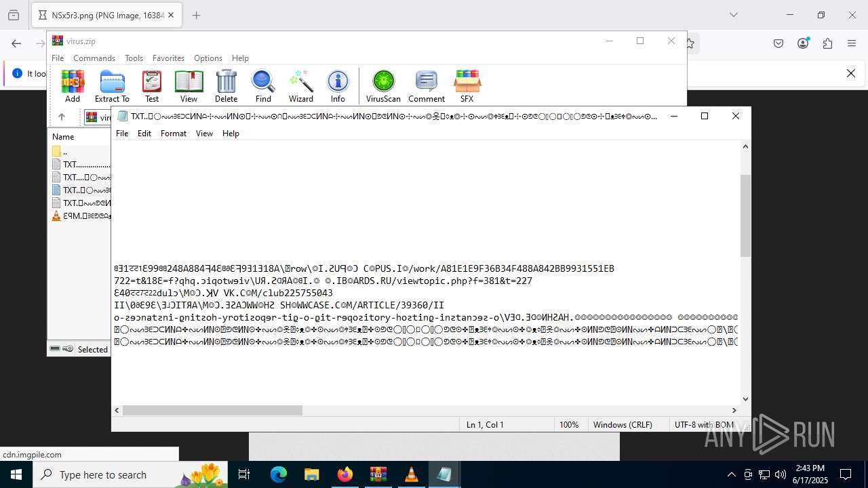868x488 pixels.
Task: Select the first TXT file with dots
Action: (x=81, y=164)
